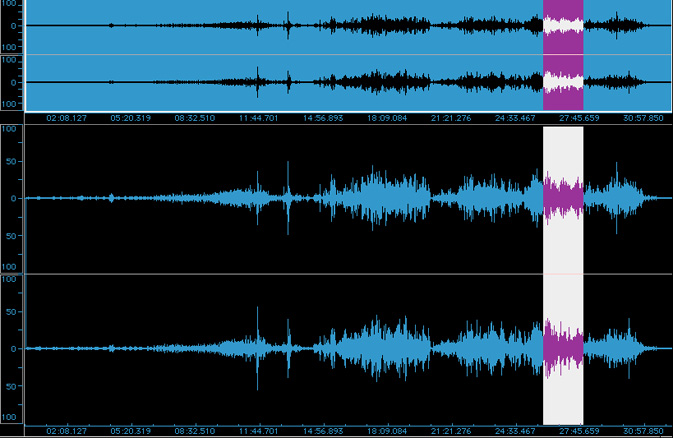Click zero mark on main upper amplitude ruler
The width and height of the screenshot is (673, 438).
click(12, 198)
